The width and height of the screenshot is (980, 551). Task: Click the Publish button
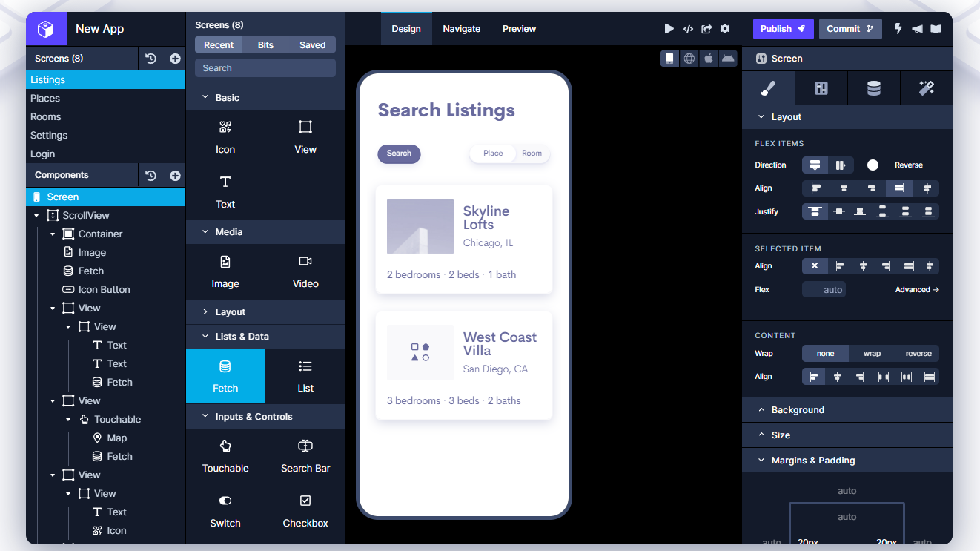784,29
